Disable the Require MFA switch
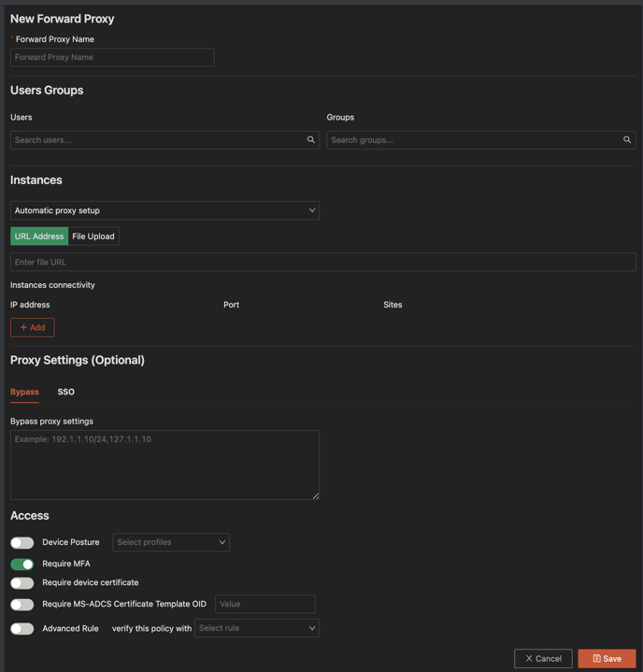 coord(22,565)
